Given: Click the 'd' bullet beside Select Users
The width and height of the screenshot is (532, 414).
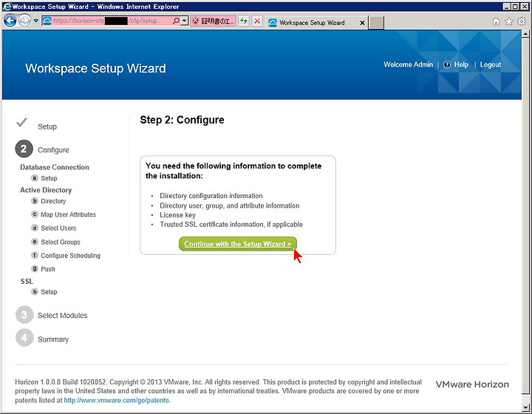Looking at the screenshot, I should pos(35,228).
